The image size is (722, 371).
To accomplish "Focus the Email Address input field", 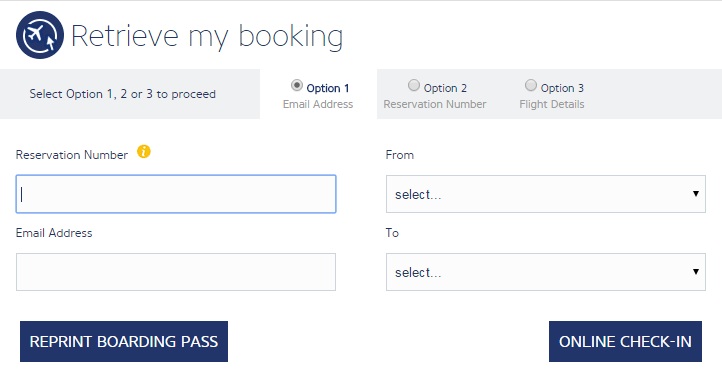I will coord(176,272).
